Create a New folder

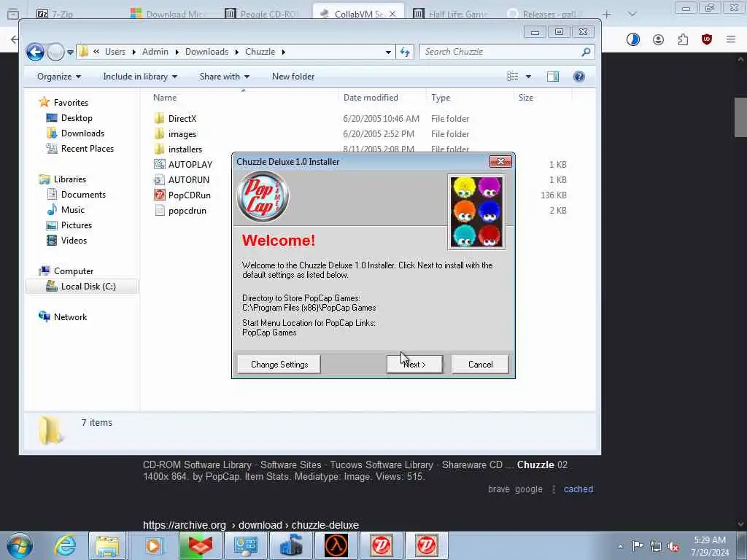click(293, 77)
